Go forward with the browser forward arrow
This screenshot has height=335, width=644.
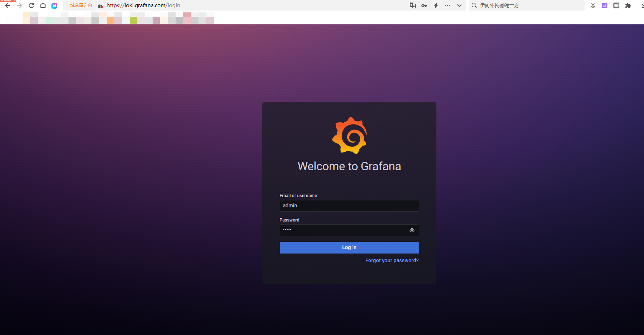click(x=20, y=5)
